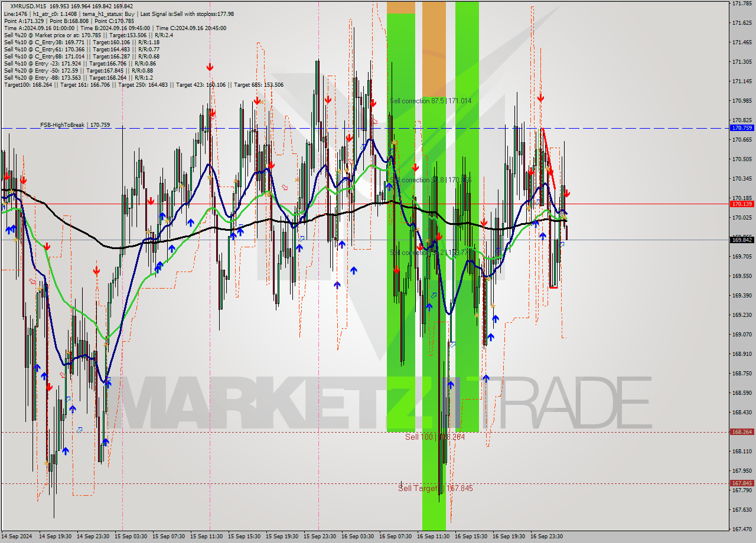Click the current price 169.842 tag
The image size is (756, 543).
[x=742, y=240]
